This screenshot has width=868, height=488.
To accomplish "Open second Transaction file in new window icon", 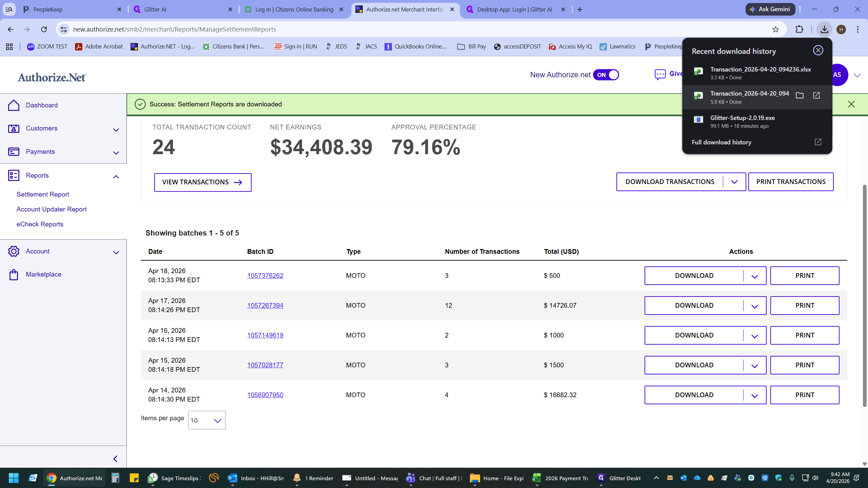I will 816,96.
